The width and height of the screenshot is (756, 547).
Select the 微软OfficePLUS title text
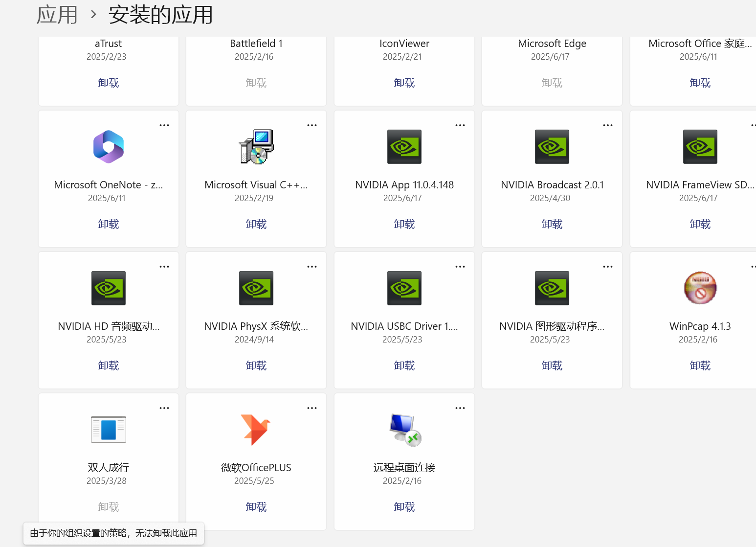(256, 468)
